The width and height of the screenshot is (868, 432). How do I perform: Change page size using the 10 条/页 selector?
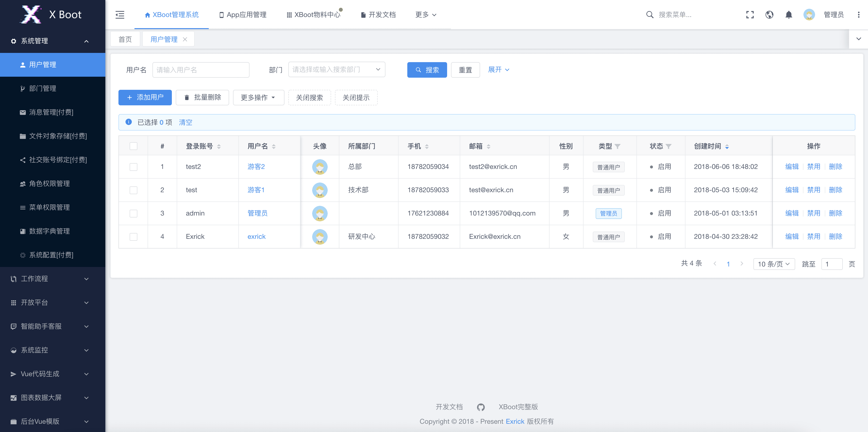point(774,264)
